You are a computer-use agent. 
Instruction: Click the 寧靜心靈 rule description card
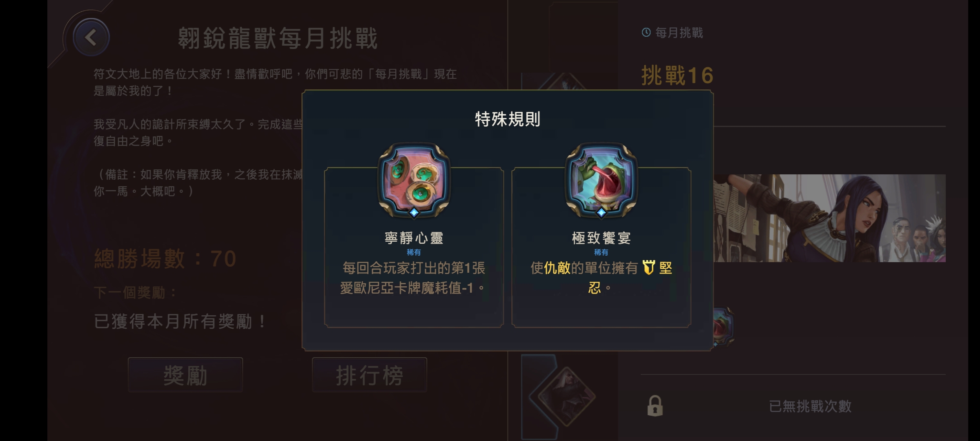pos(414,247)
